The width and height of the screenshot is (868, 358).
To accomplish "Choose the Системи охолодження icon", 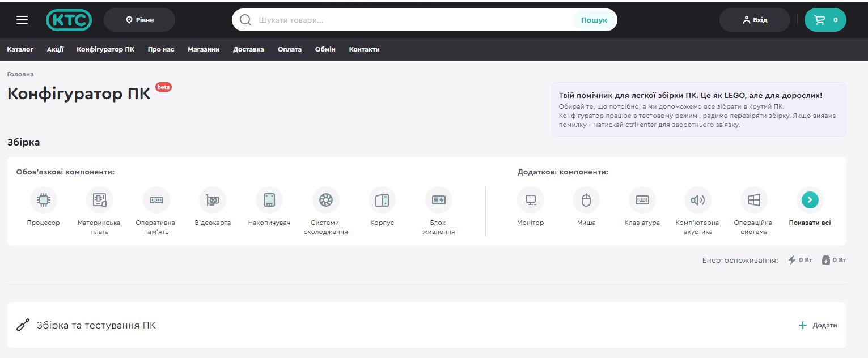I will [325, 200].
